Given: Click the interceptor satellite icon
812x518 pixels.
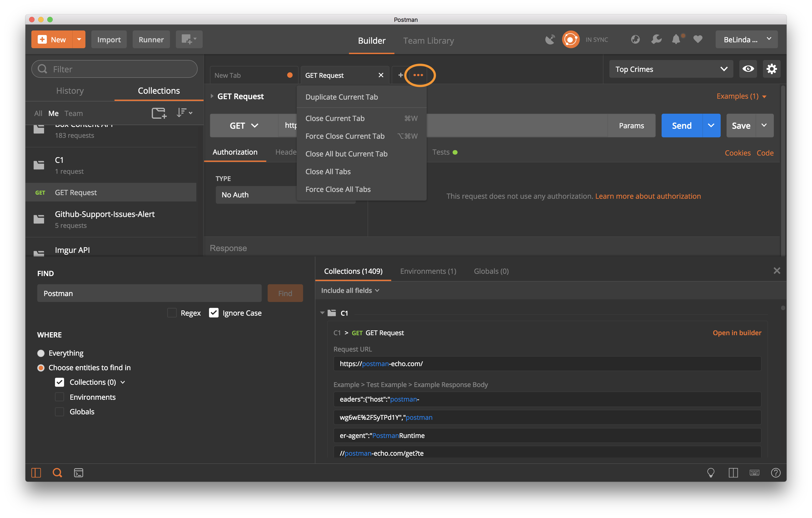Looking at the screenshot, I should point(550,40).
